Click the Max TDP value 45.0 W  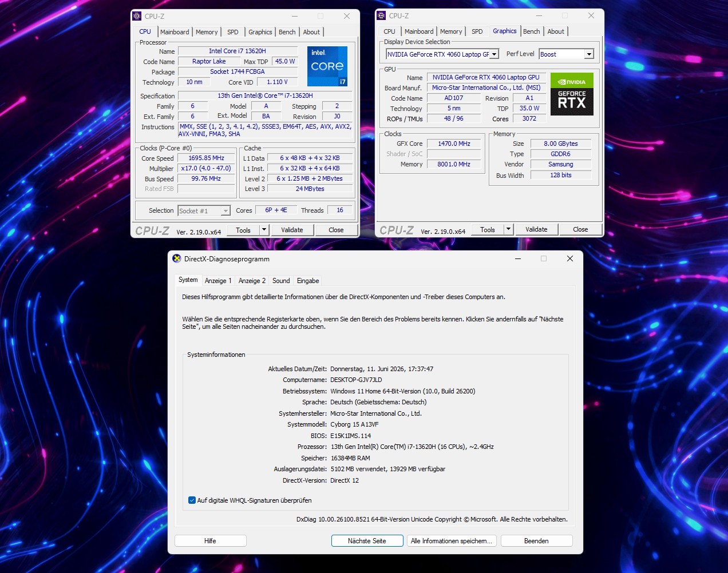(x=285, y=61)
